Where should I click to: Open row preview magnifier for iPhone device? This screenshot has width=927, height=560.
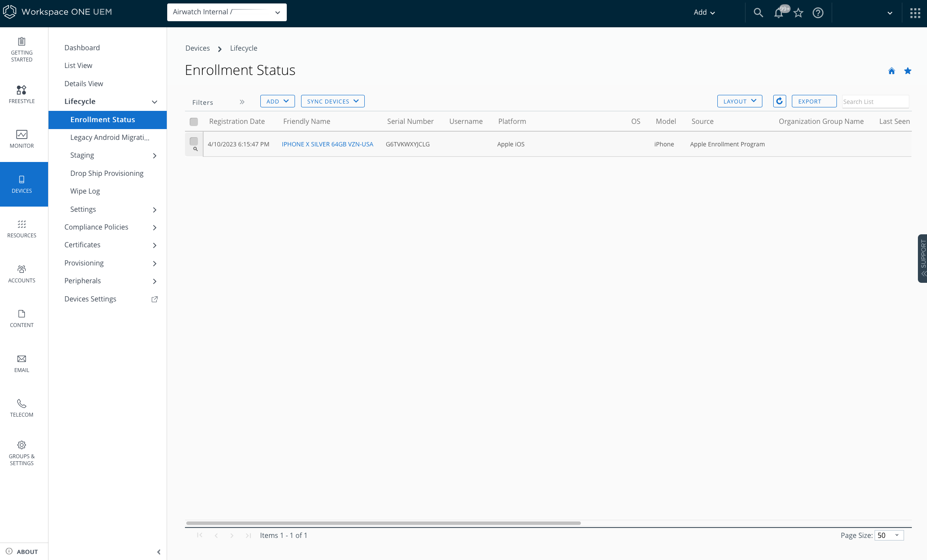[x=195, y=149]
